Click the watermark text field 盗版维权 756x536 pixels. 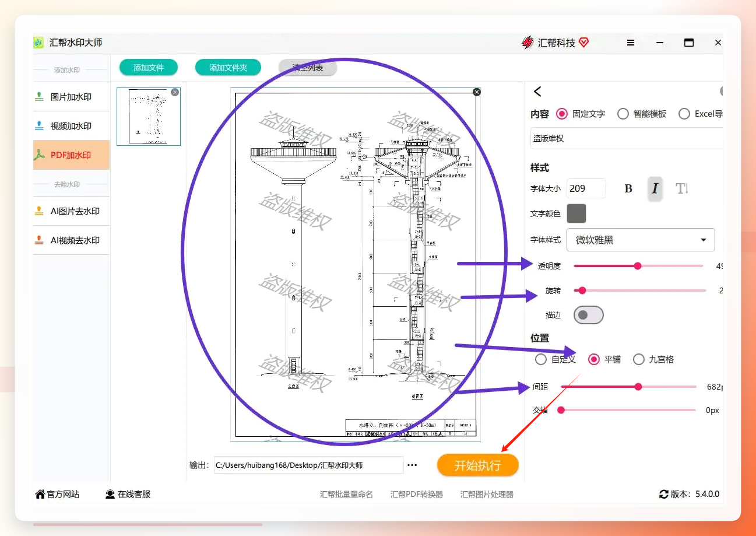click(x=627, y=138)
